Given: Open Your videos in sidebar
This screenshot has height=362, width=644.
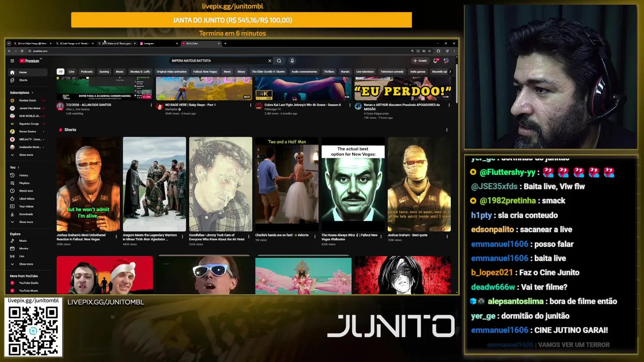Looking at the screenshot, I should [28, 207].
